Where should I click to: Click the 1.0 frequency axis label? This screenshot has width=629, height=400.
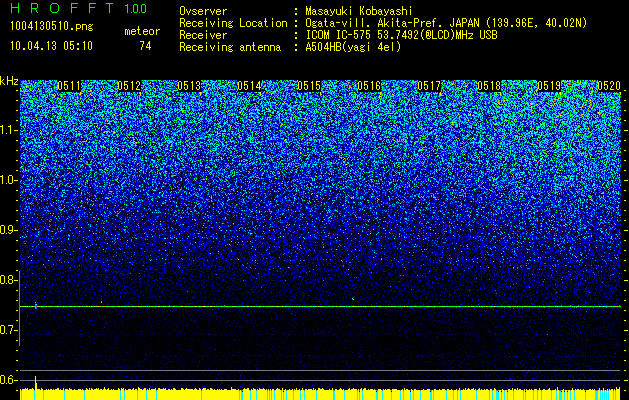pos(8,180)
